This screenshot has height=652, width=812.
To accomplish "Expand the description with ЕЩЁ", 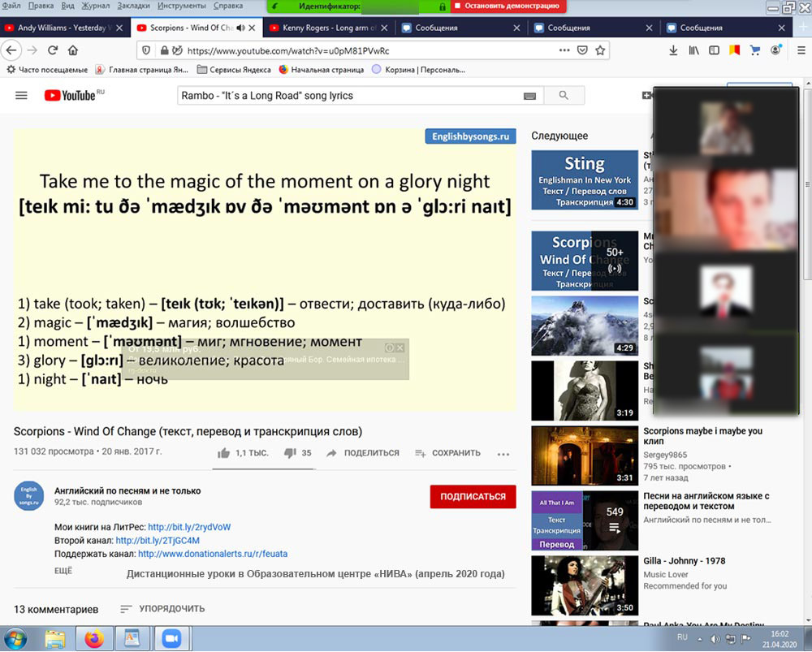I will [x=63, y=571].
